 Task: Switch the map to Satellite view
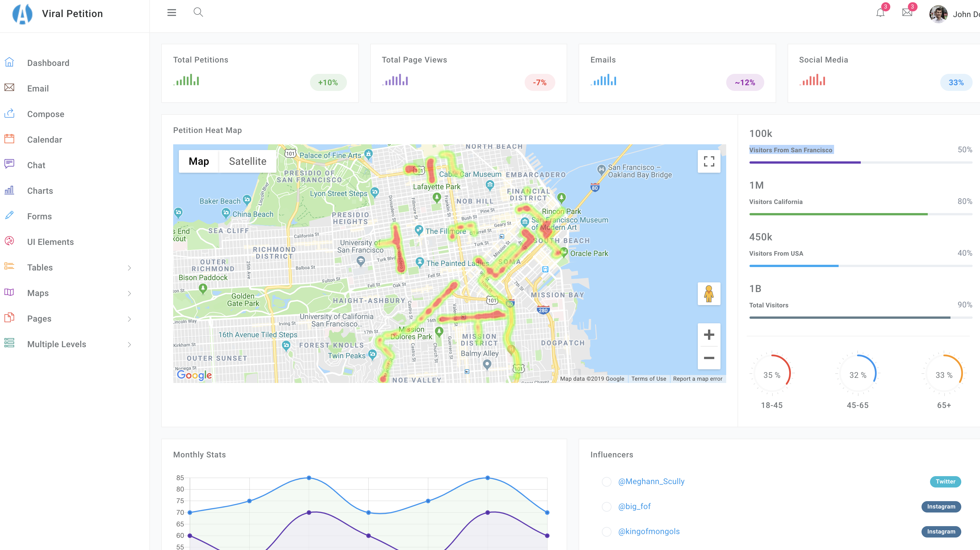[x=247, y=161]
